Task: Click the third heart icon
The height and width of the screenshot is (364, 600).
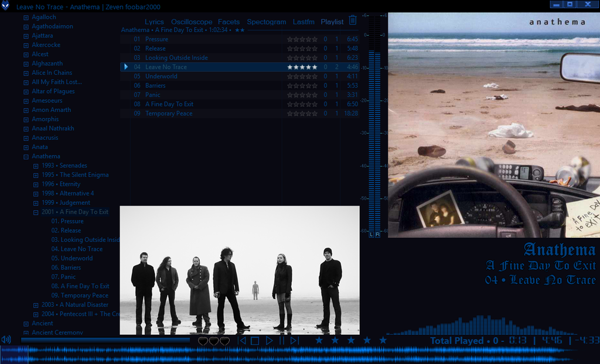Action: click(x=224, y=341)
